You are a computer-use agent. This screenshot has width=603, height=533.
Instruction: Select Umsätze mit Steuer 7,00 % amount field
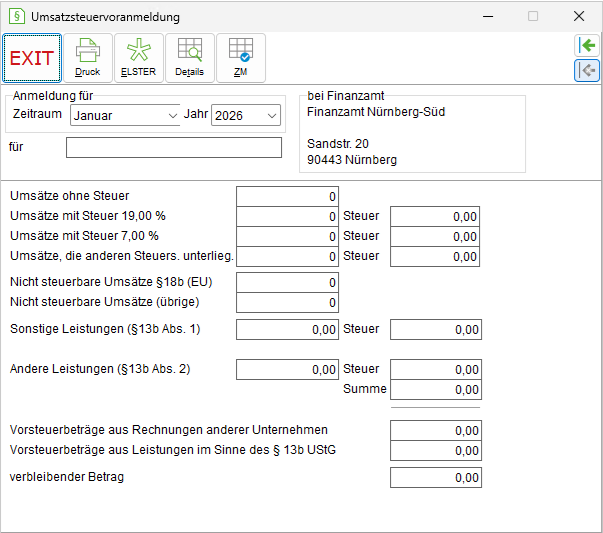coord(287,237)
